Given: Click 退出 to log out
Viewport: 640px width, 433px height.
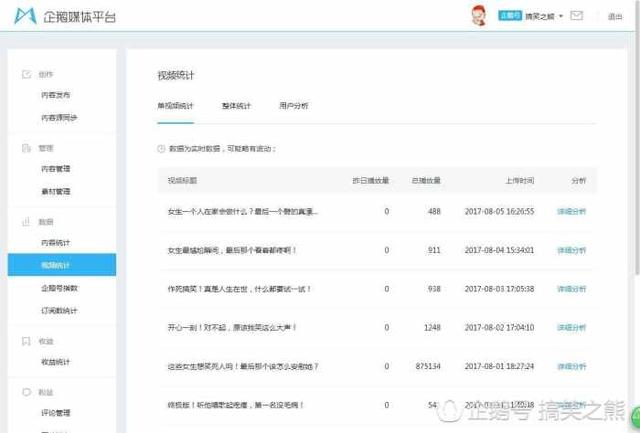Looking at the screenshot, I should [x=614, y=16].
